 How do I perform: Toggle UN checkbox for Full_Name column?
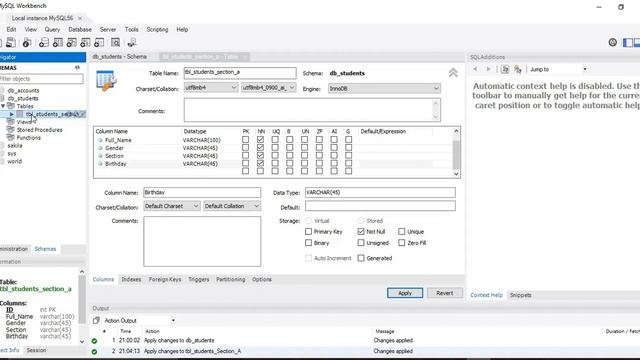304,140
